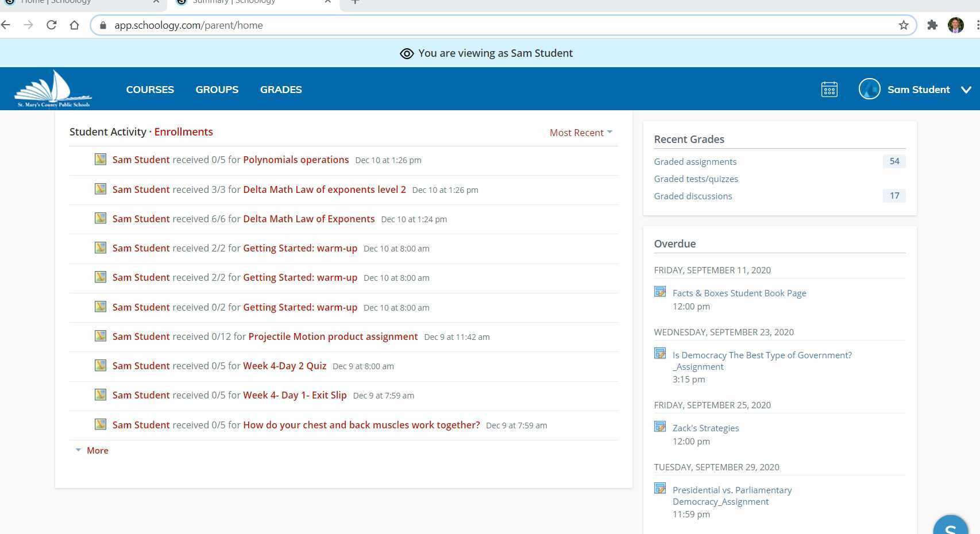980x534 pixels.
Task: Open the calendar icon in the navigation bar
Action: [829, 89]
